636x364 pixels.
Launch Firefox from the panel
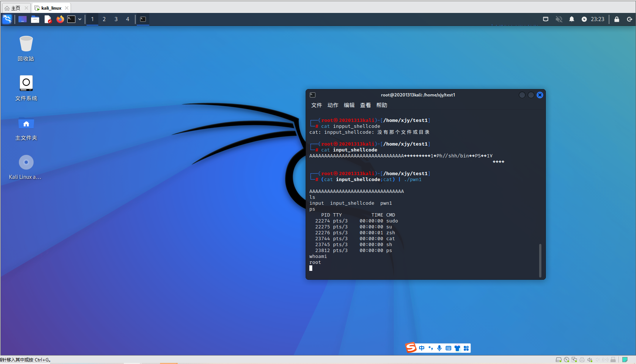60,19
